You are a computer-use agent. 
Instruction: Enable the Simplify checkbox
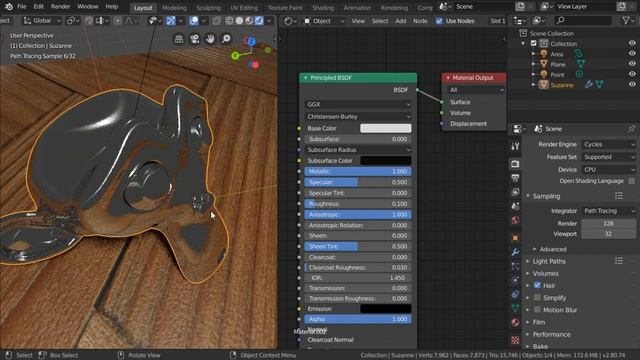(x=537, y=298)
